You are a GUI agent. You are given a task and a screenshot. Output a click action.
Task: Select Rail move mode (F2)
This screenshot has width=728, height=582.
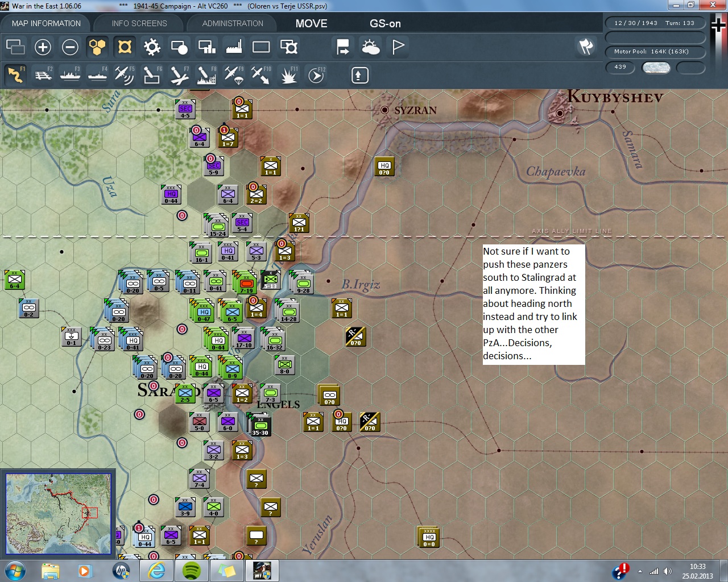click(x=43, y=75)
